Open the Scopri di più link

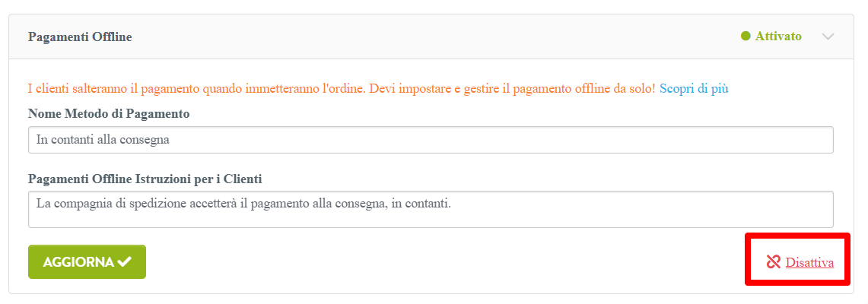[x=694, y=88]
